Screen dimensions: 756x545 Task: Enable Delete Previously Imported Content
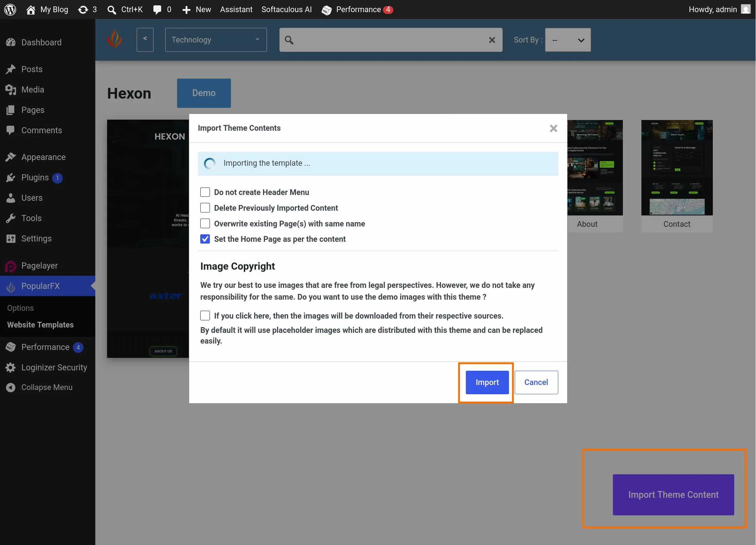205,208
